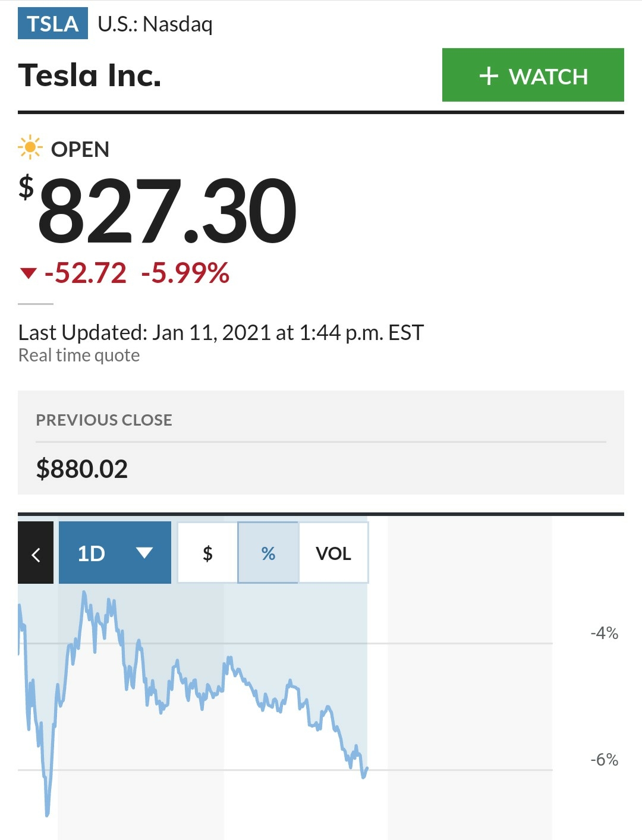Toggle chart to percent view
Image resolution: width=642 pixels, height=840 pixels.
pyautogui.click(x=268, y=553)
